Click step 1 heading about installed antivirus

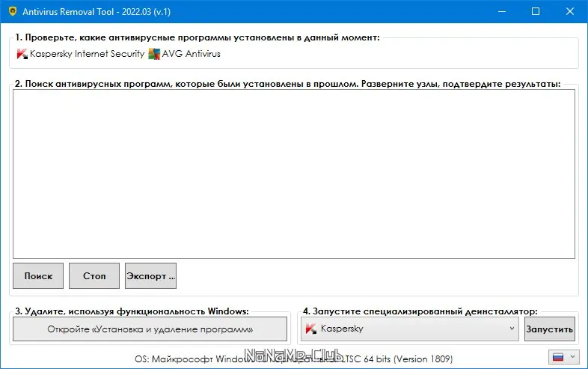tap(197, 37)
